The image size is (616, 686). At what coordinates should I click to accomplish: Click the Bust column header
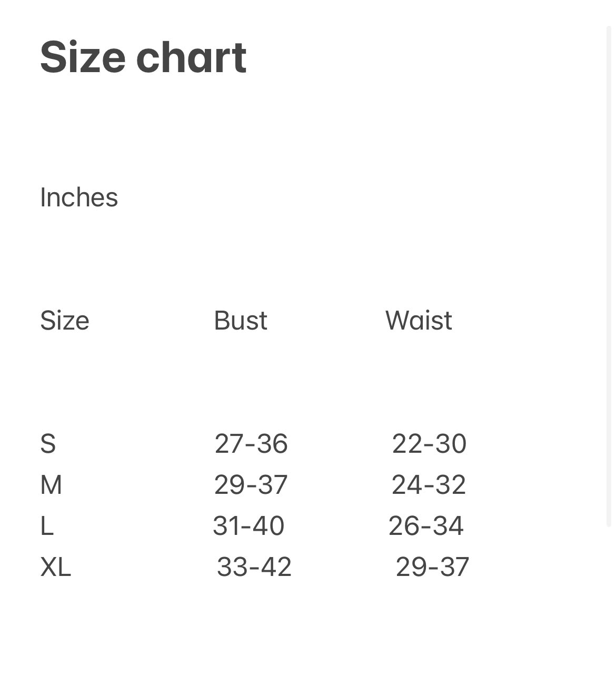pos(241,321)
